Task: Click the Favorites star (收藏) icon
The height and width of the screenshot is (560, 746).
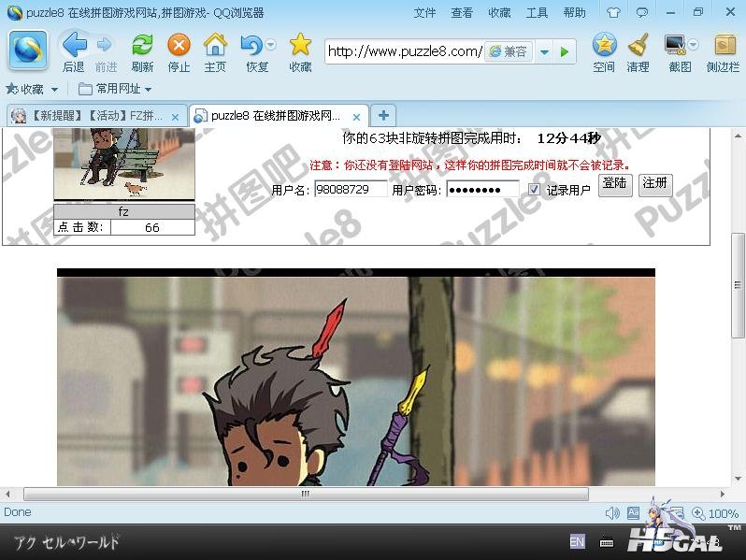Action: point(300,45)
